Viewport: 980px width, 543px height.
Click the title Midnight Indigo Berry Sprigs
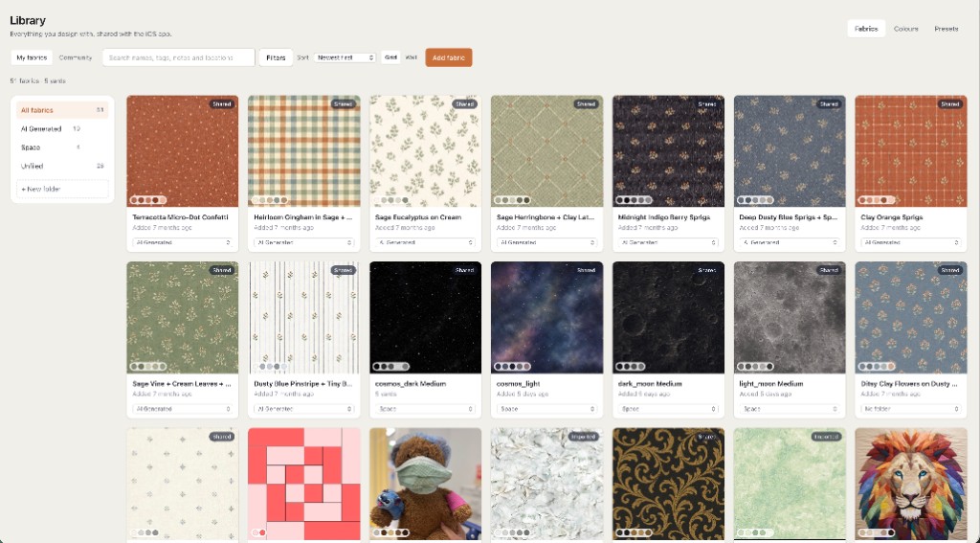pyautogui.click(x=664, y=217)
